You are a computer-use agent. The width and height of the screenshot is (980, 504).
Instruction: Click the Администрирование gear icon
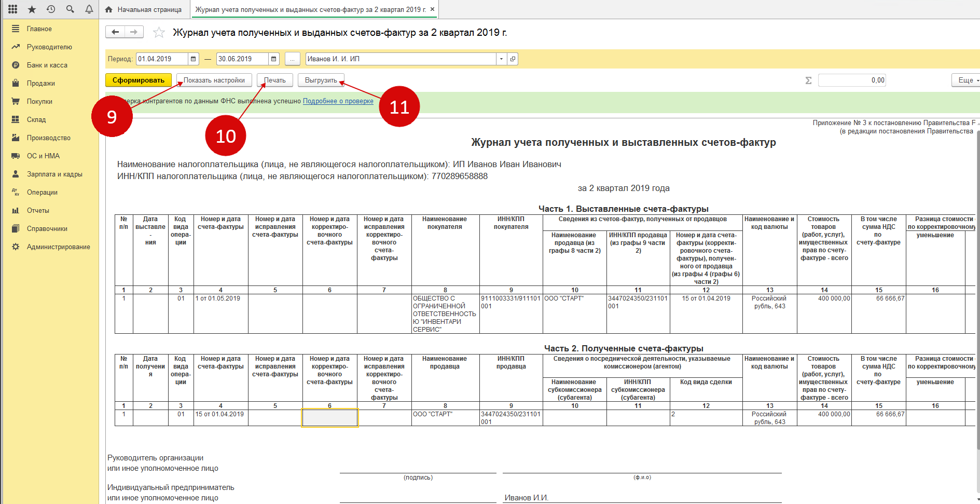(16, 247)
